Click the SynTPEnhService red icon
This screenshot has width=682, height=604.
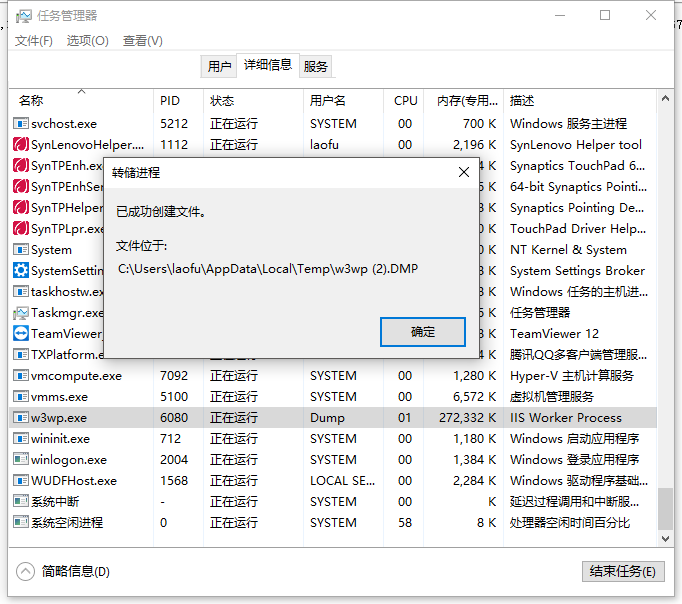pyautogui.click(x=20, y=187)
